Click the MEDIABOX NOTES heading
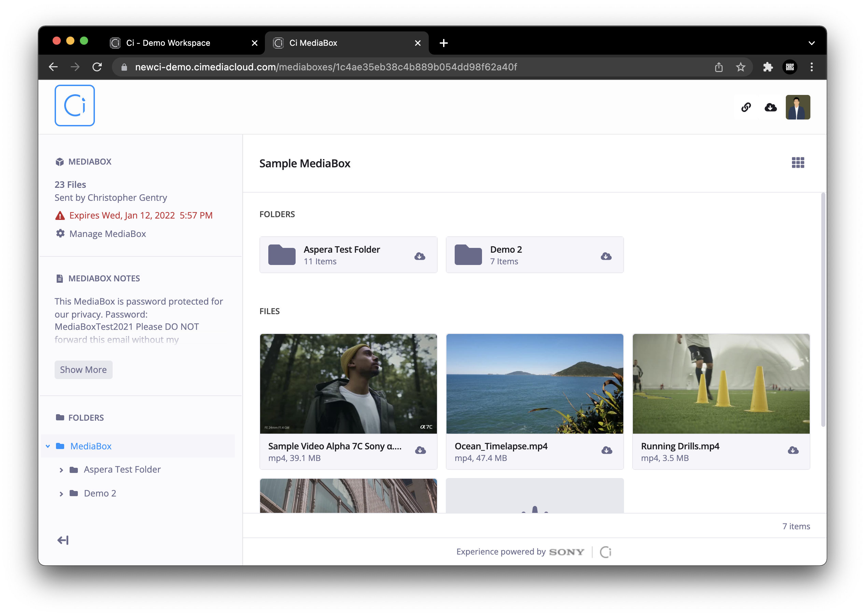This screenshot has height=616, width=865. 104,278
